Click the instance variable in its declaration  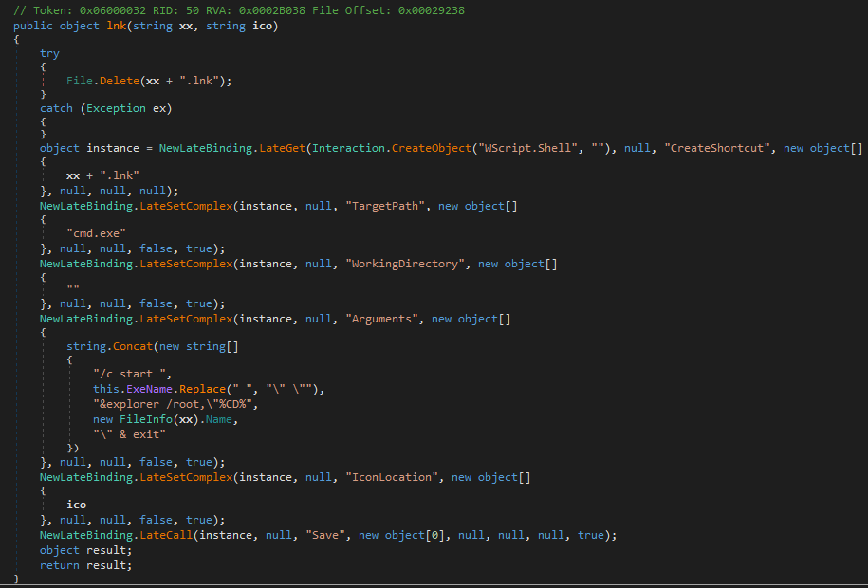(113, 148)
